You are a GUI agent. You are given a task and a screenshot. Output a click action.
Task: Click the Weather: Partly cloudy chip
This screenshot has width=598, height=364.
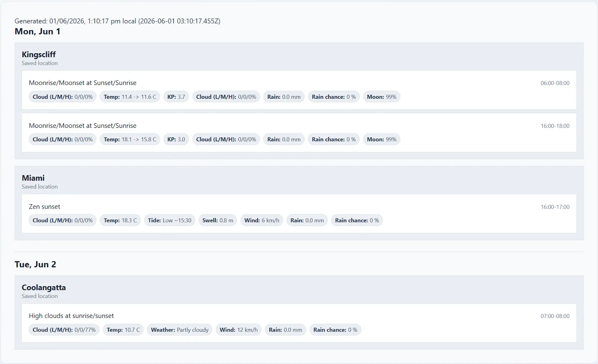tap(180, 330)
